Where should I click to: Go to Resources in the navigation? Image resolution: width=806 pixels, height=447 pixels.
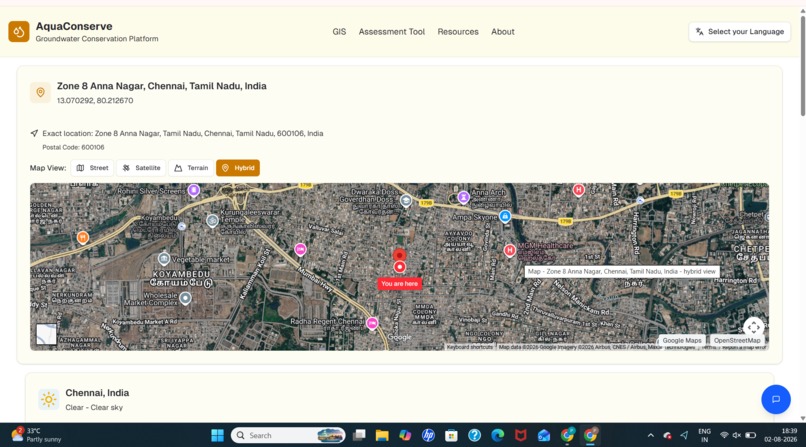click(457, 32)
